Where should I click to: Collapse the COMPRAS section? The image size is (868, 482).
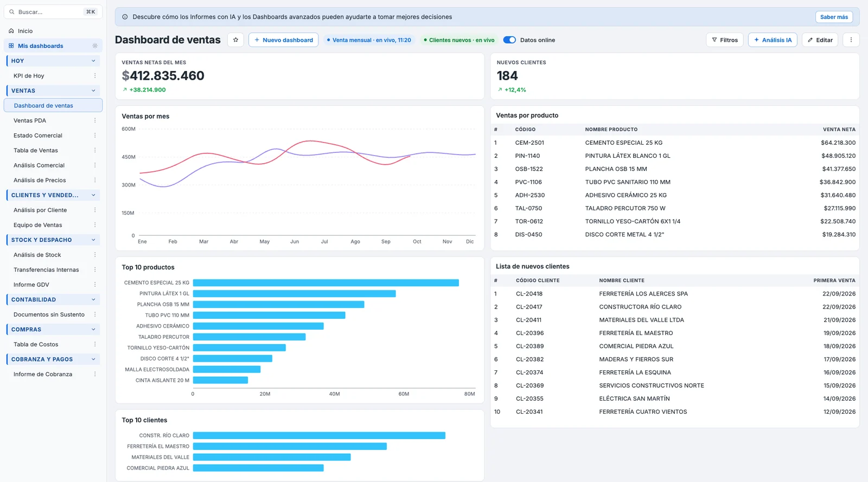(x=93, y=329)
